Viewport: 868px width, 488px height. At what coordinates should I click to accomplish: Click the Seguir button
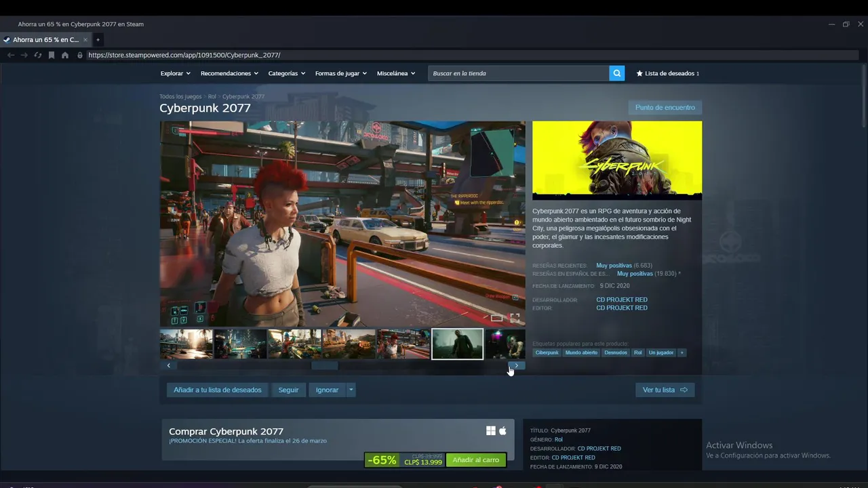(x=288, y=390)
